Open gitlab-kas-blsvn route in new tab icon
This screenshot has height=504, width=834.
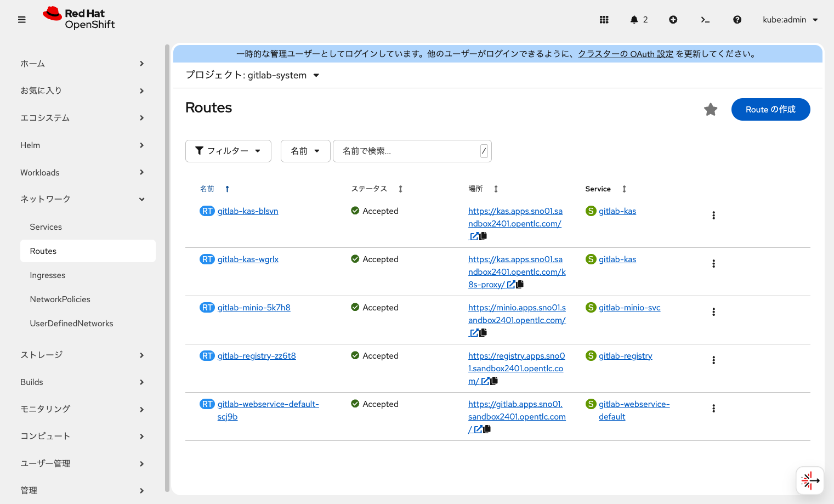tap(474, 235)
